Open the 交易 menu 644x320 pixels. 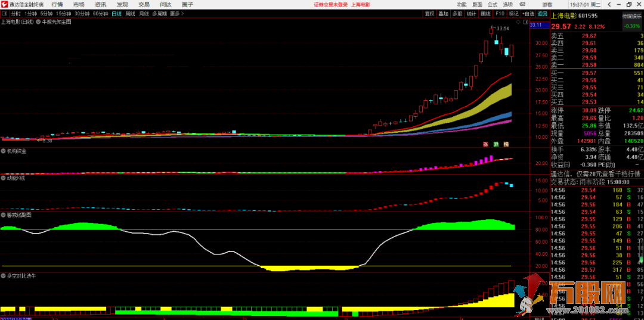pos(144,5)
